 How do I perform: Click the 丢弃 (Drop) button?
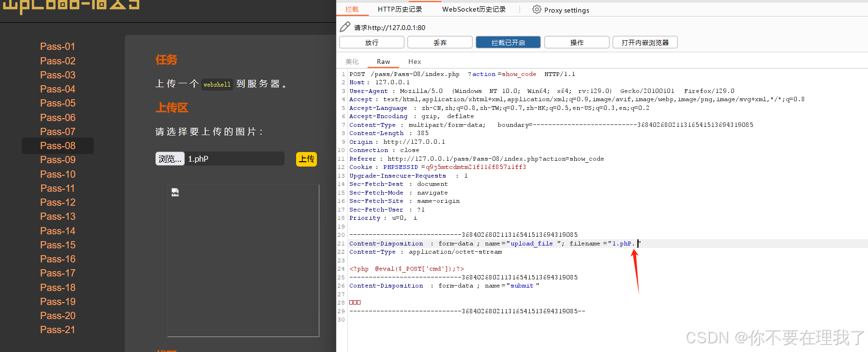pos(440,43)
